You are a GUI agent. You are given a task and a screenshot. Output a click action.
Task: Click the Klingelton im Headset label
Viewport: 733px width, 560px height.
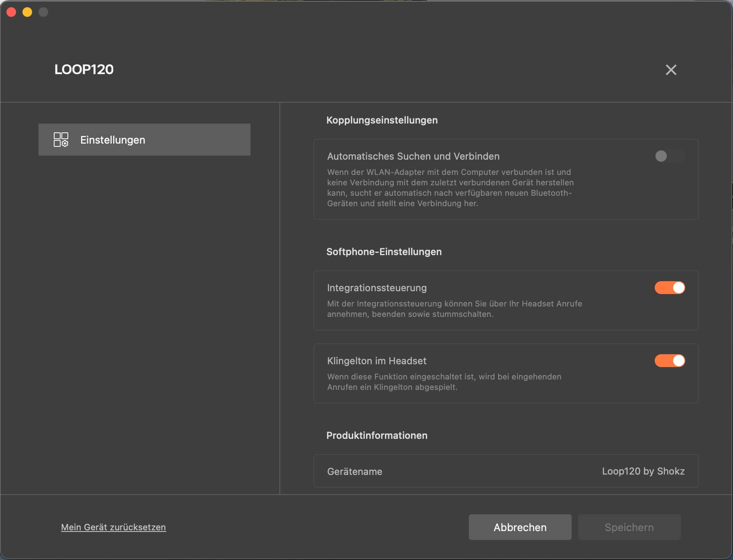[377, 361]
